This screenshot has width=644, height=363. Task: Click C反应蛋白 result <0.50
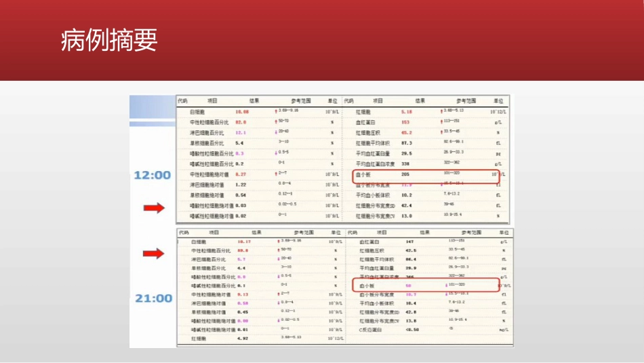coord(412,330)
